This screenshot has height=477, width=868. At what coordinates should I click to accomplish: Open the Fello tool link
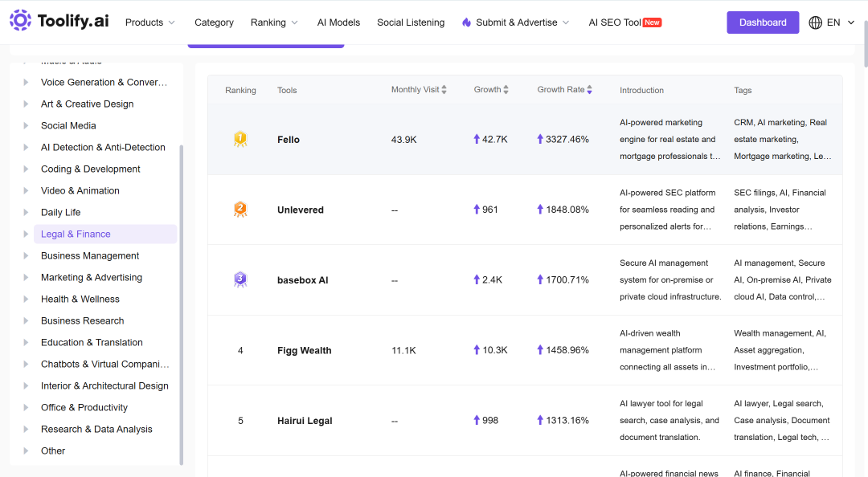pos(289,140)
